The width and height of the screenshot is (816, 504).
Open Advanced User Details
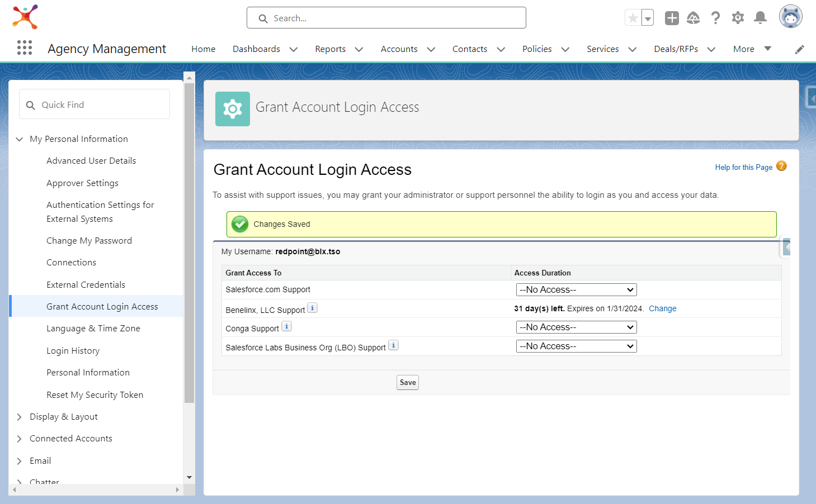(x=91, y=161)
